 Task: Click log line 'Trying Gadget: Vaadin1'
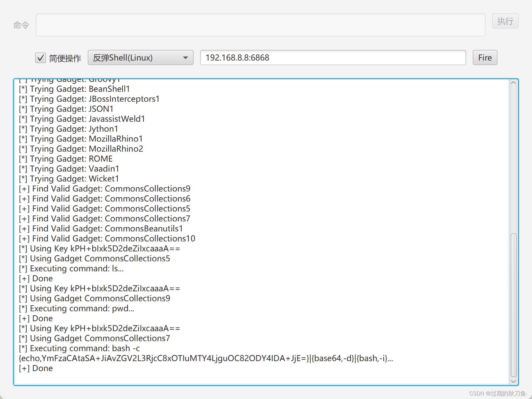coord(69,169)
